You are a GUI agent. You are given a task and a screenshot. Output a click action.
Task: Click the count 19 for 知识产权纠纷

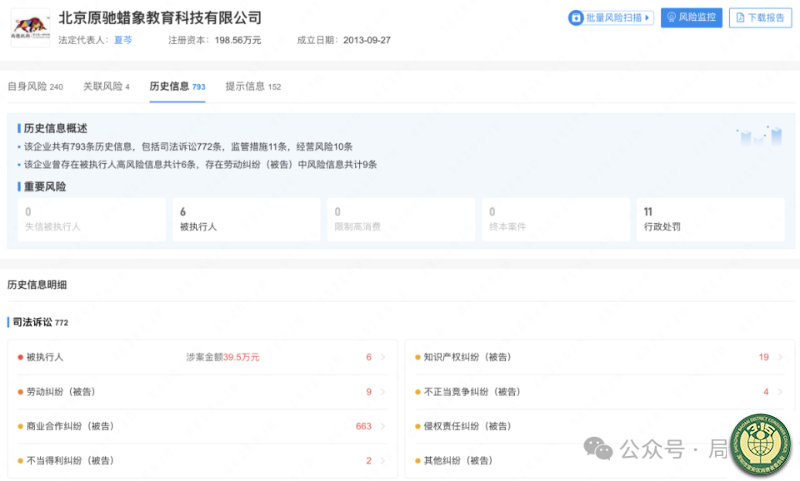coord(763,357)
